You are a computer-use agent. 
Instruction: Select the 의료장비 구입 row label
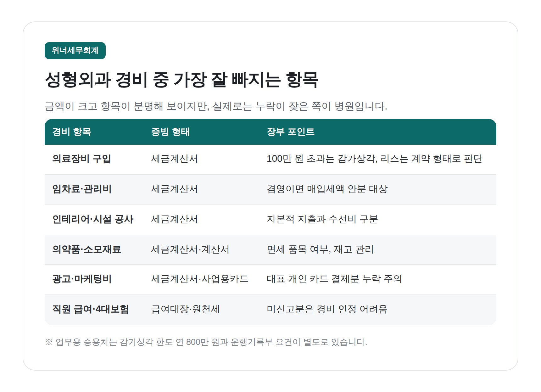click(x=81, y=159)
